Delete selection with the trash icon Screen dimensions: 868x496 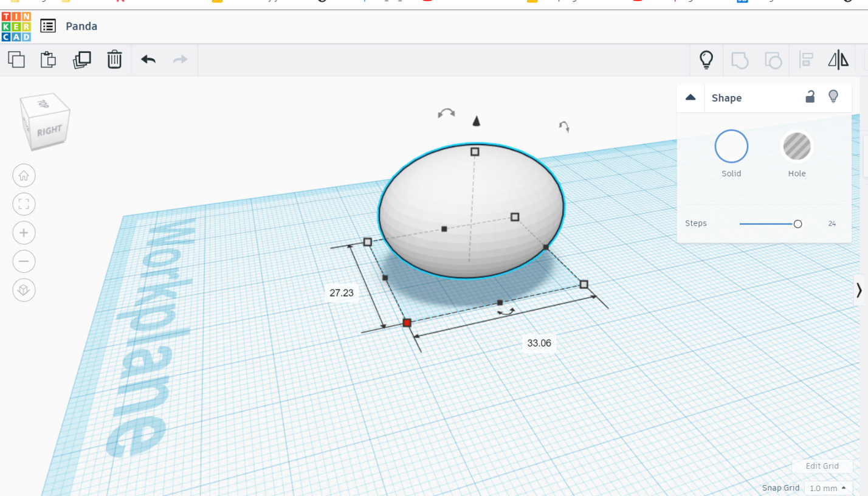115,60
